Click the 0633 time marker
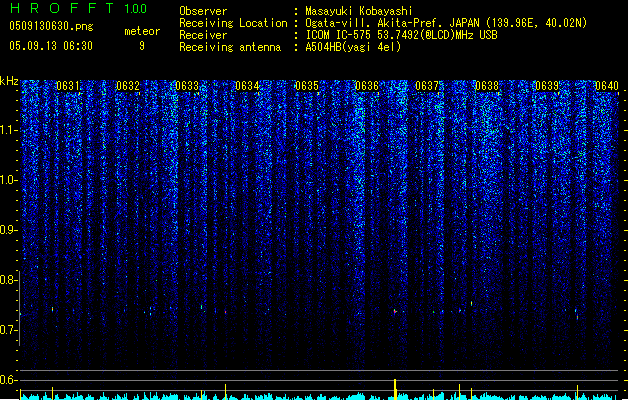629x400 pixels. tap(187, 86)
